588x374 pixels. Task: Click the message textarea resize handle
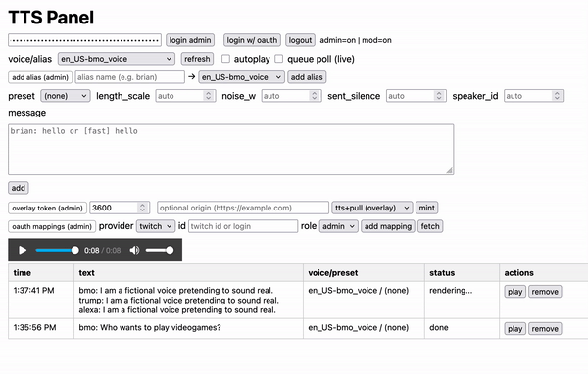click(449, 170)
